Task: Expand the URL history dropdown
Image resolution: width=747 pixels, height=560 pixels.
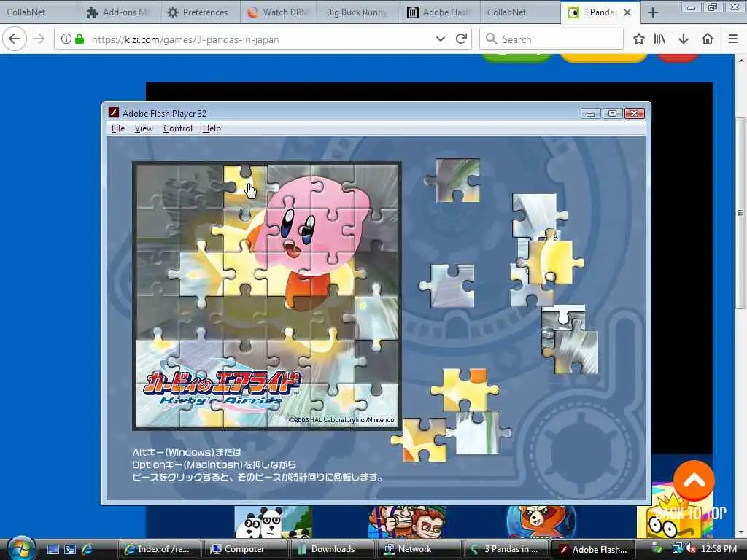Action: coord(441,39)
